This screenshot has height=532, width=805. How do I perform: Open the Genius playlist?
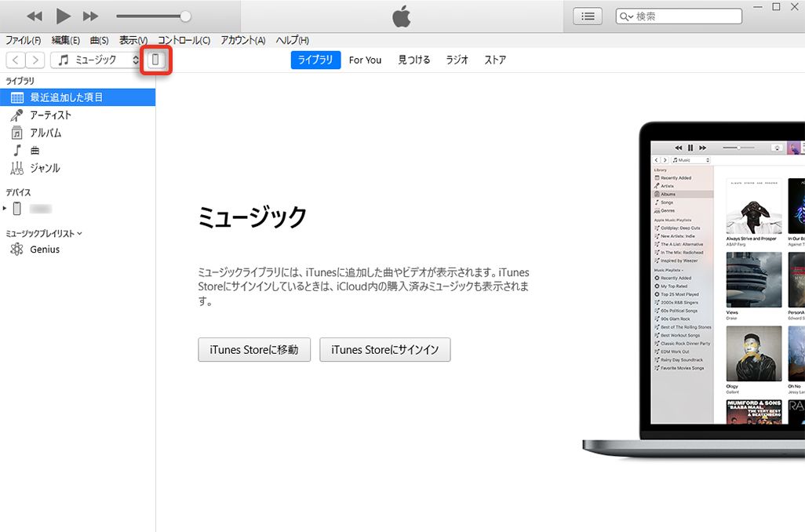(78, 250)
